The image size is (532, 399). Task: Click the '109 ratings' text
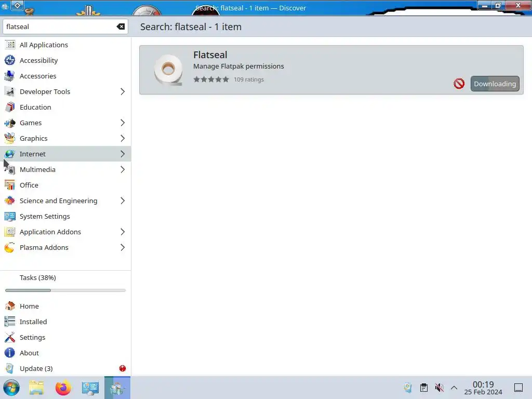click(249, 79)
